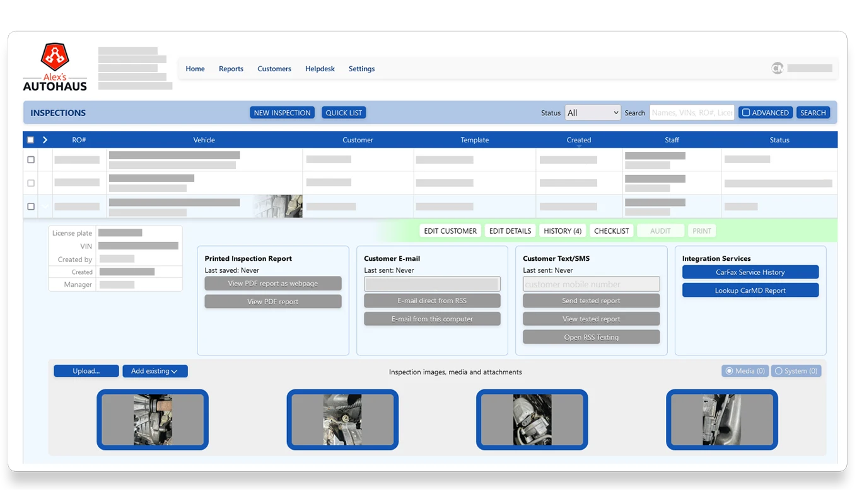Go to the Helpdesk page
857x504 pixels.
pos(320,68)
